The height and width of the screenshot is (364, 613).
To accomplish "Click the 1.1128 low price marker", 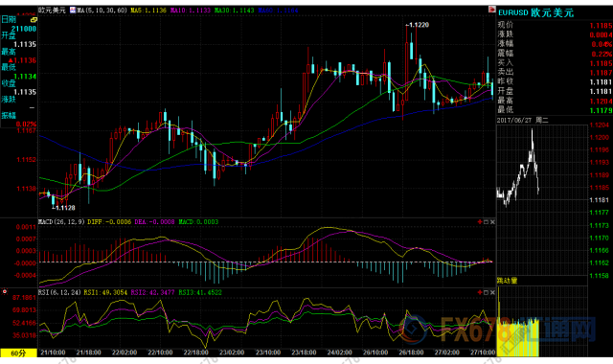I will point(63,208).
